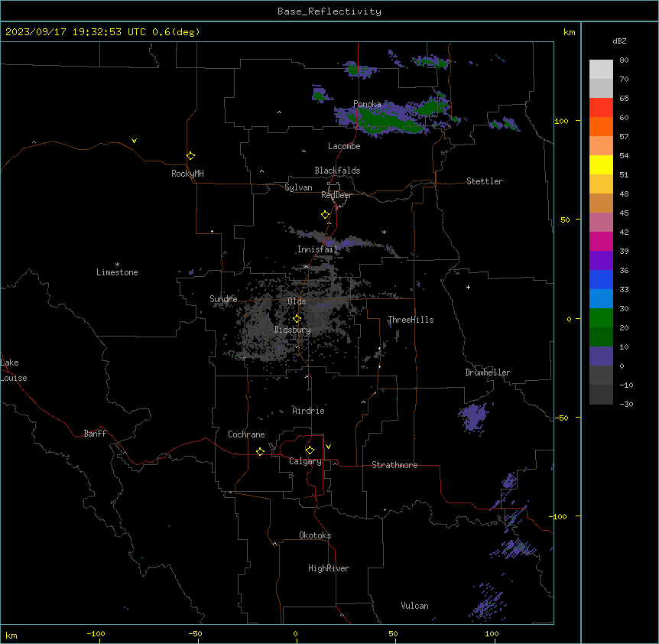The width and height of the screenshot is (659, 644).
Task: Click the yellow marker at RockyMH
Action: pos(190,156)
